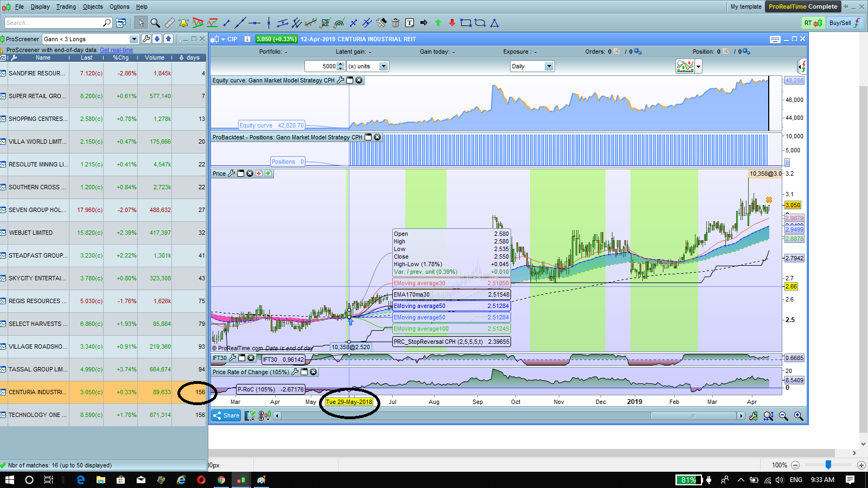Image resolution: width=868 pixels, height=488 pixels.
Task: Select the text annotation tool
Action: pyautogui.click(x=410, y=23)
